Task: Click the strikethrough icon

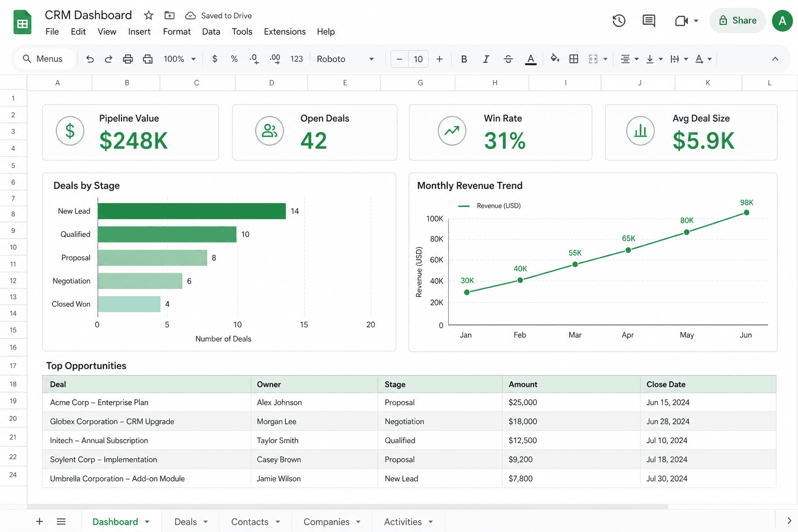Action: [508, 59]
